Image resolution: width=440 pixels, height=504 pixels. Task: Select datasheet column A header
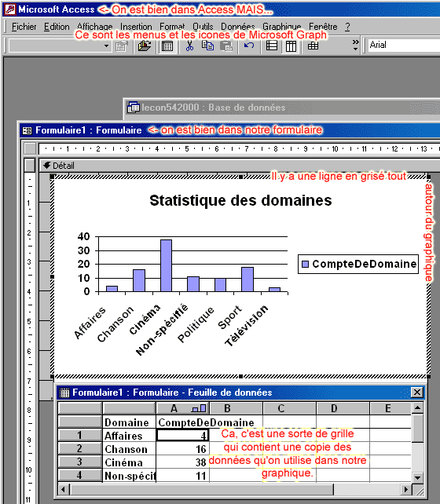pos(182,408)
